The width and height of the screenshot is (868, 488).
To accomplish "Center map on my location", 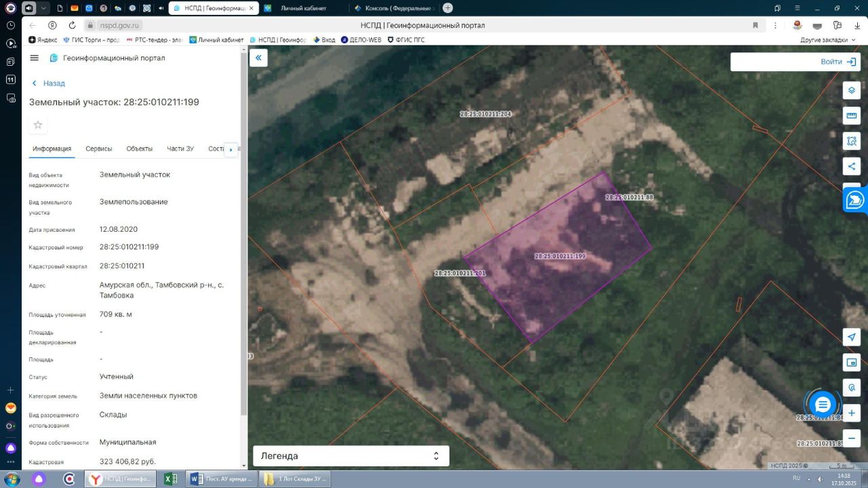I will (852, 337).
